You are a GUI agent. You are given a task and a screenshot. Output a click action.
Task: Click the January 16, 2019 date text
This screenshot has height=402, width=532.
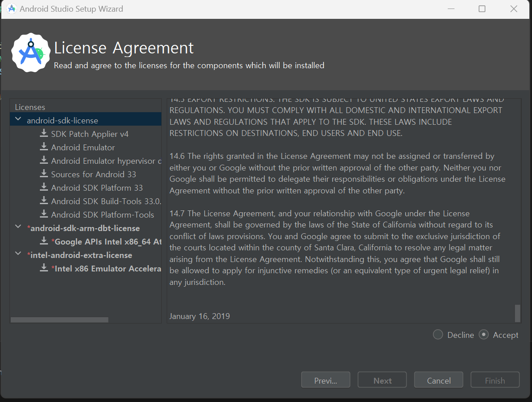pyautogui.click(x=199, y=316)
